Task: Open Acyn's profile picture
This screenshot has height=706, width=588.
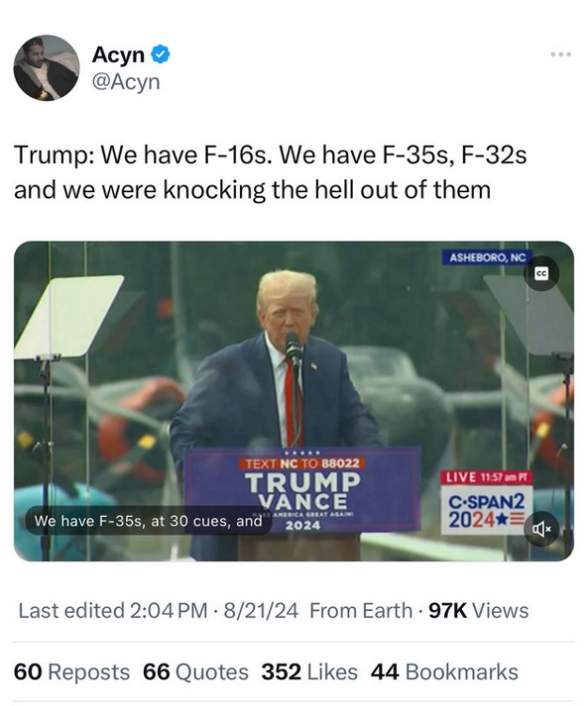Action: [x=47, y=68]
